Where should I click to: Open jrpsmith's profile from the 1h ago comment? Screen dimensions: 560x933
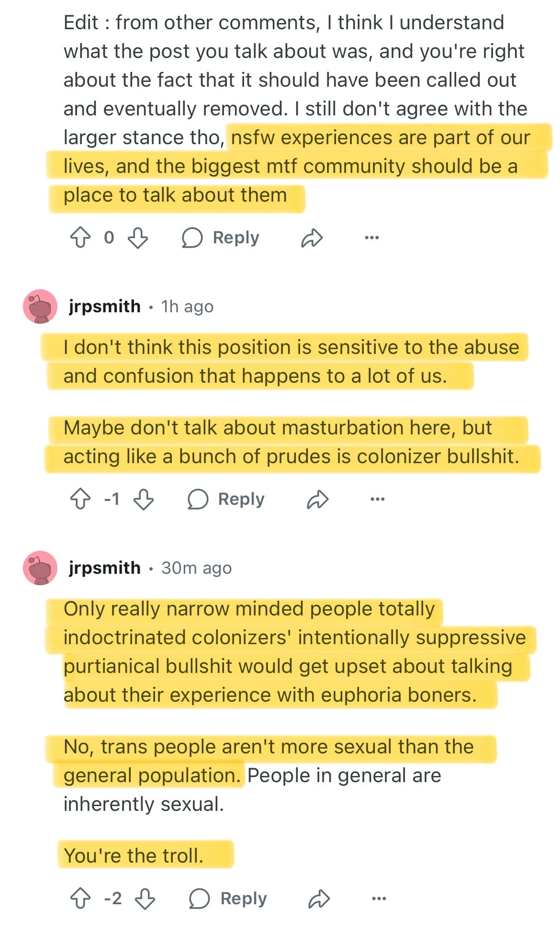(x=105, y=307)
